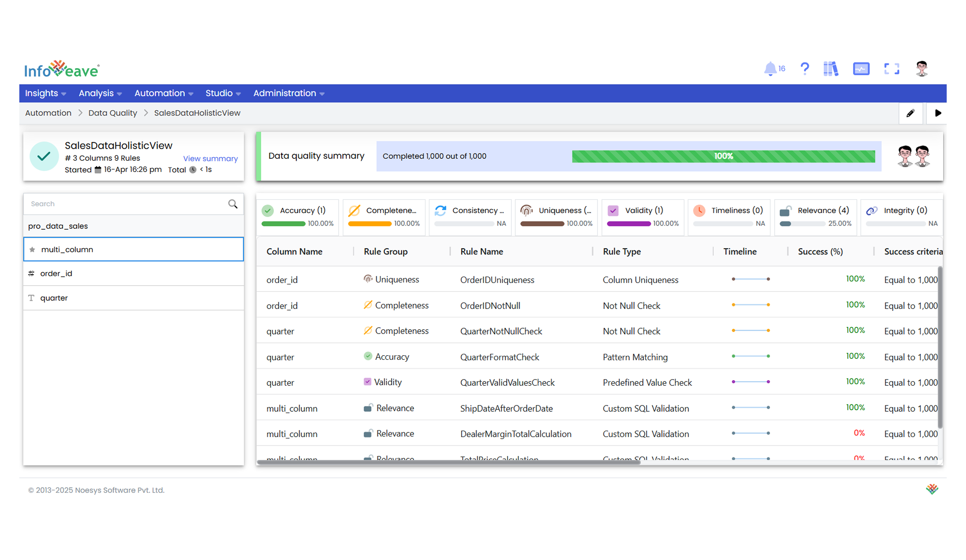This screenshot has height=560, width=966.
Task: Click the View summary link
Action: point(210,158)
